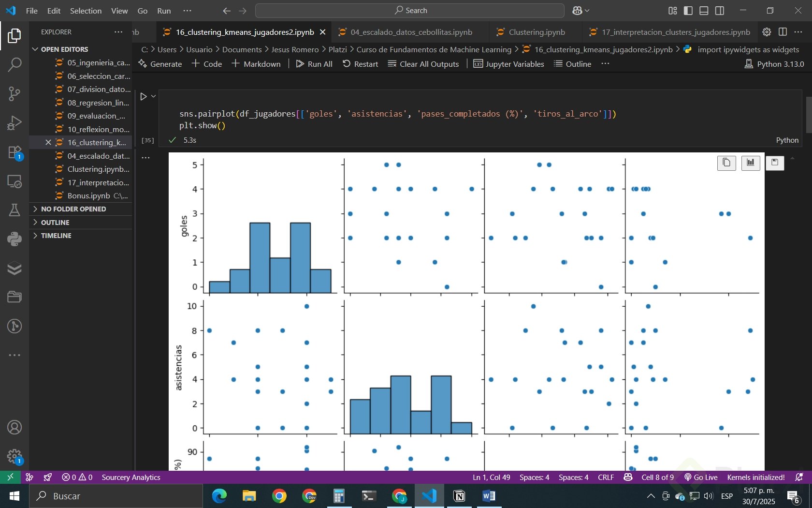This screenshot has width=812, height=508.
Task: Open the Search view in activity bar
Action: point(14,64)
